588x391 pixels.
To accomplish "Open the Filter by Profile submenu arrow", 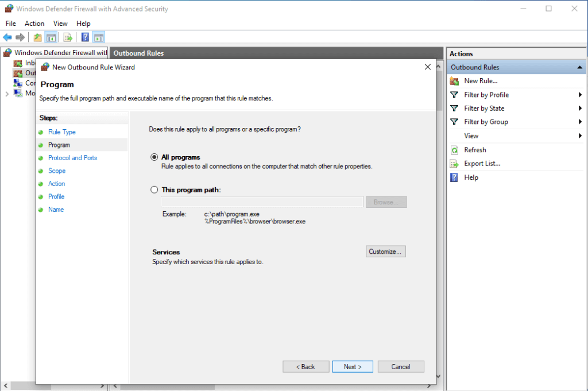I will click(580, 95).
